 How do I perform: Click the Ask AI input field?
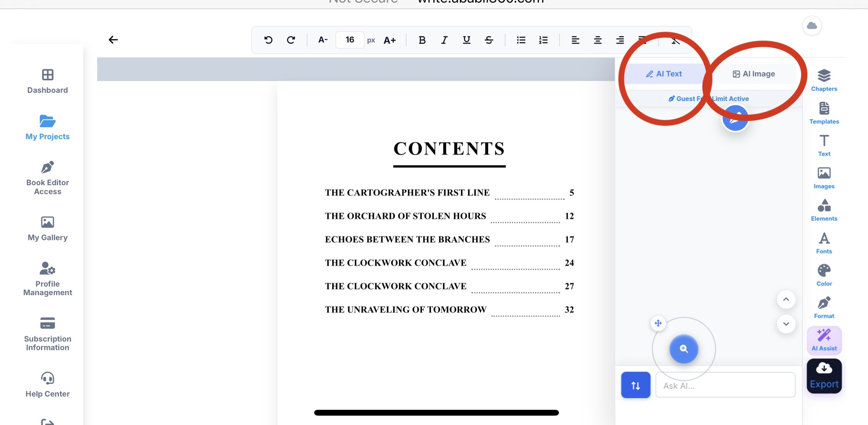725,385
